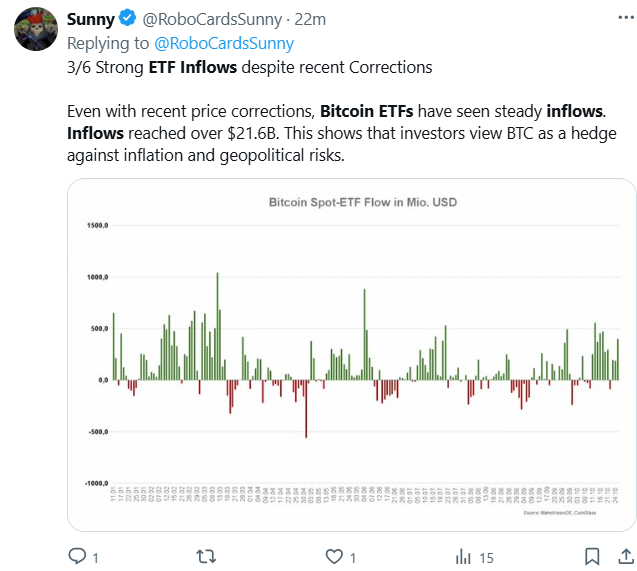Open view analytics bar chart icon
Image resolution: width=637 pixels, height=571 pixels.
pyautogui.click(x=464, y=556)
